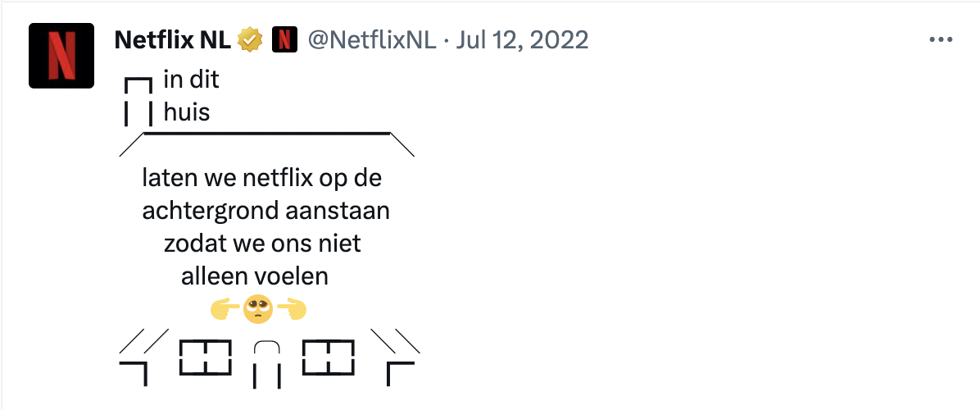Click the small Netflix affiliate badge
Image resolution: width=980 pixels, height=410 pixels.
284,41
